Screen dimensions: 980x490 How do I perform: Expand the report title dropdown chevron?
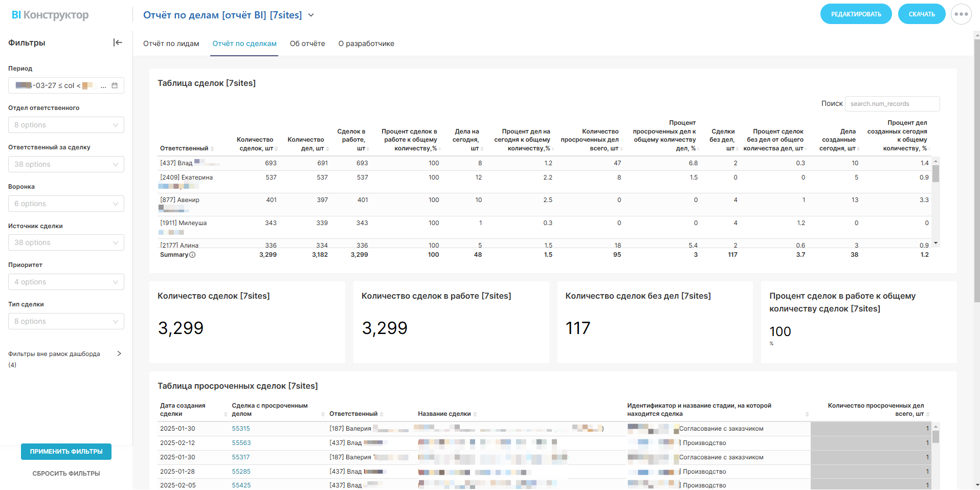311,15
